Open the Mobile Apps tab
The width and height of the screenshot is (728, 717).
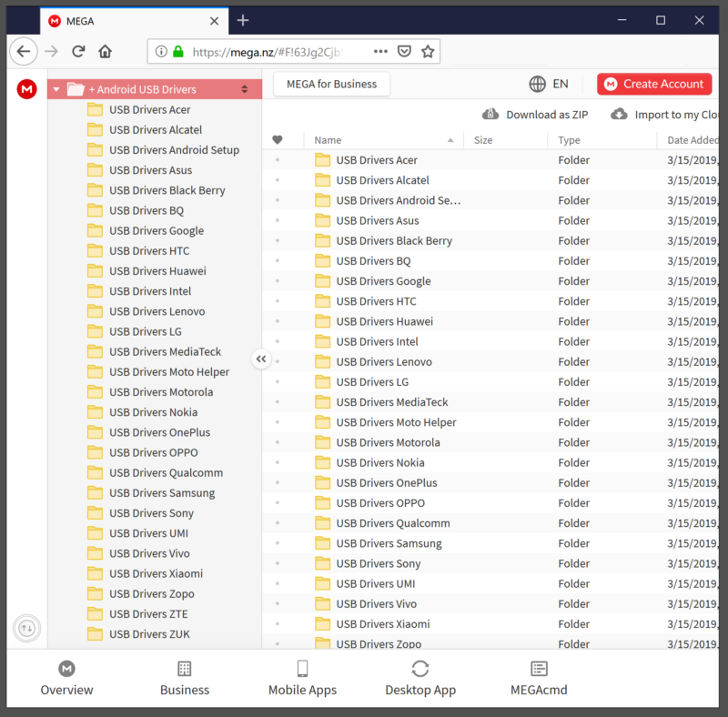(x=302, y=679)
